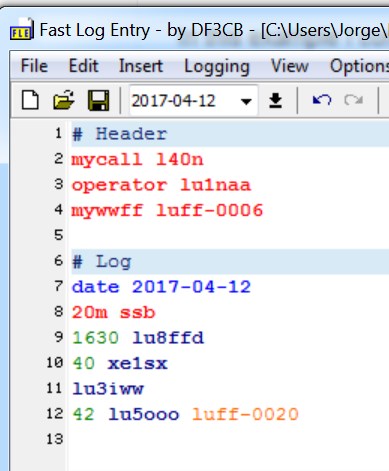The height and width of the screenshot is (471, 389).
Task: Click the '20m ssb' line
Action: coord(113,313)
